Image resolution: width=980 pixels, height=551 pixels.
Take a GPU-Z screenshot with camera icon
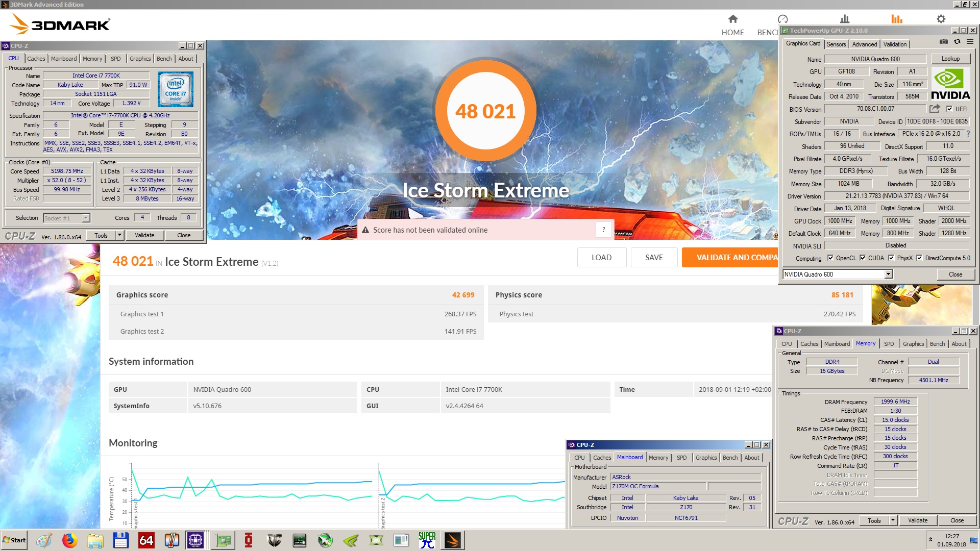944,42
